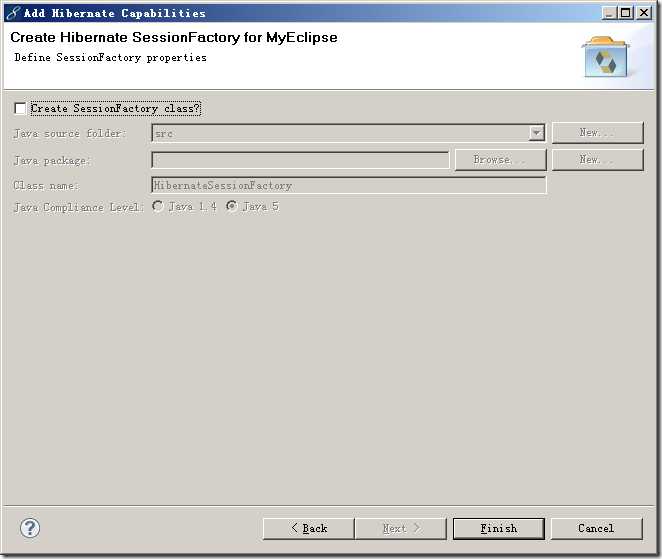Viewport: 662px width, 559px height.
Task: Click Browse button for Java package
Action: pyautogui.click(x=500, y=160)
